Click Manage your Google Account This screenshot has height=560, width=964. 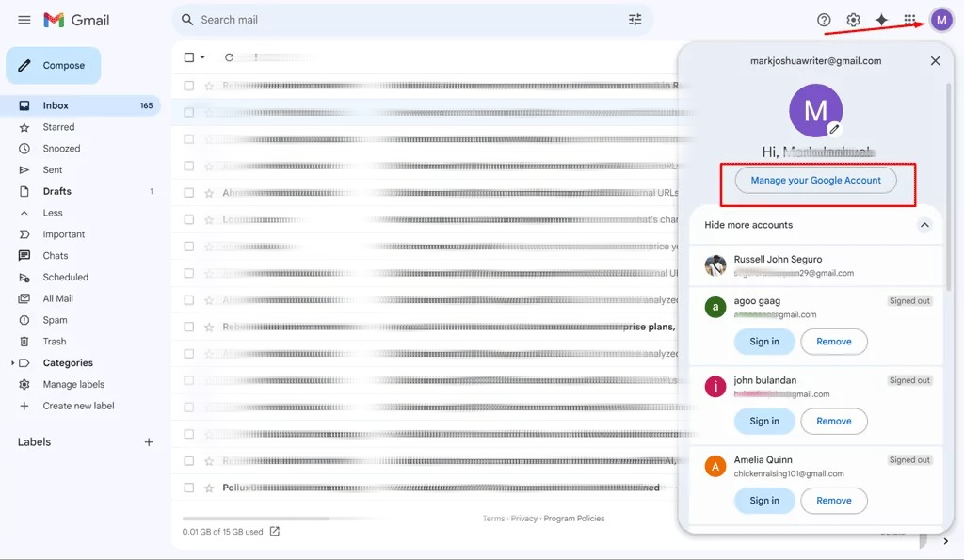815,180
